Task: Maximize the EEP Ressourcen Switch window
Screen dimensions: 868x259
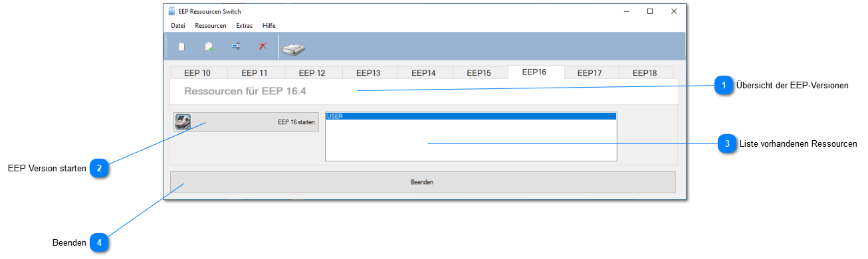Action: pyautogui.click(x=650, y=11)
